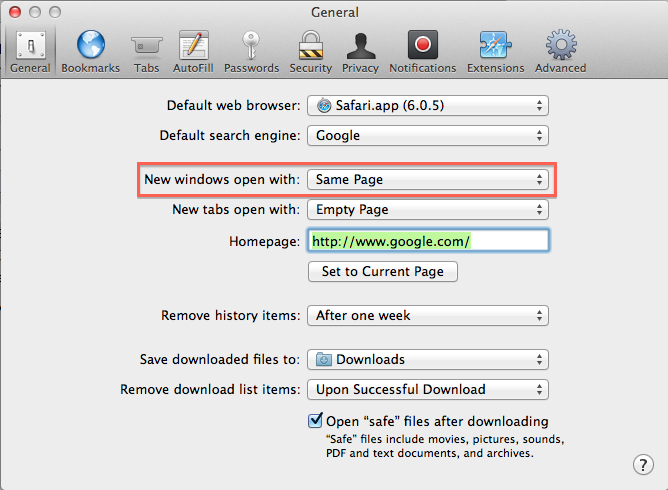668x490 pixels.
Task: Open AutoFill pencil icon pane
Action: (193, 52)
